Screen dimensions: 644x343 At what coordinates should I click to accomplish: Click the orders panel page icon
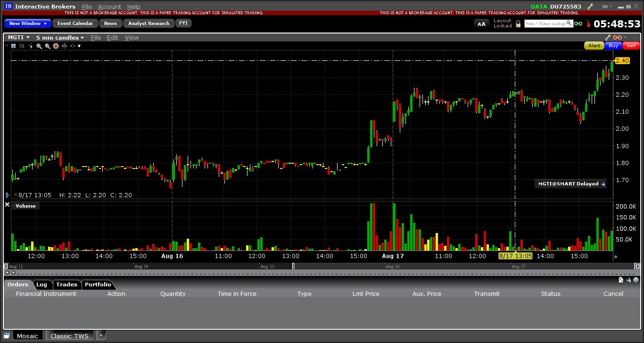[621, 280]
